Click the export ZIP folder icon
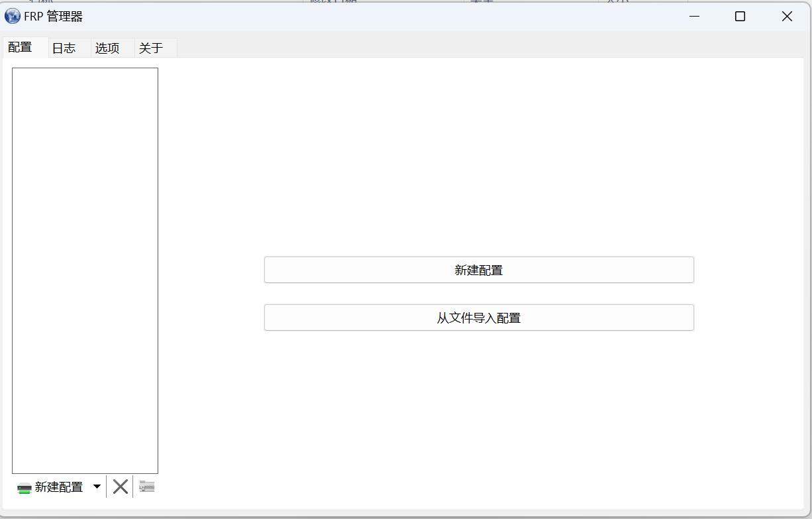 (x=147, y=487)
